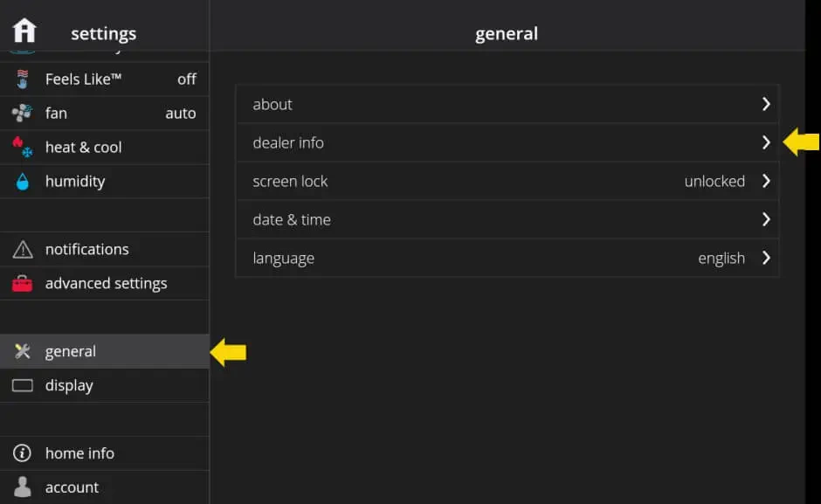Expand the date & time chevron
Screen dimensions: 821x504
click(x=766, y=219)
